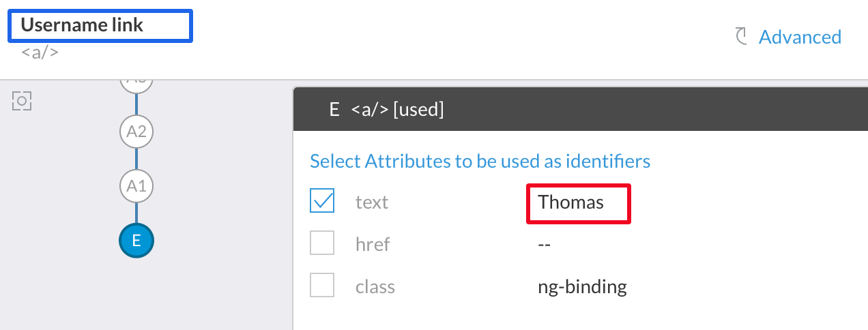Click the <a/> tag label under title

coord(40,52)
